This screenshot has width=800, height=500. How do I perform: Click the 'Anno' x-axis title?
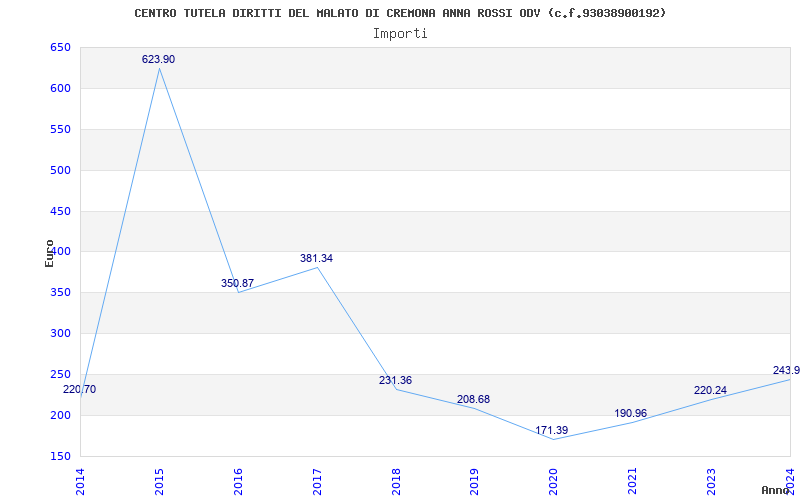[775, 490]
